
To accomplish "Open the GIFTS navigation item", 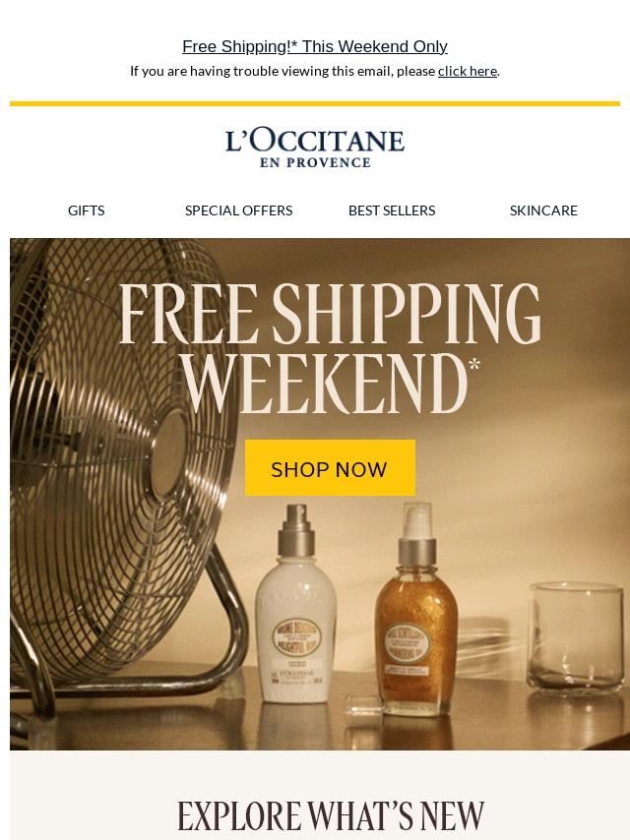I will pos(86,210).
